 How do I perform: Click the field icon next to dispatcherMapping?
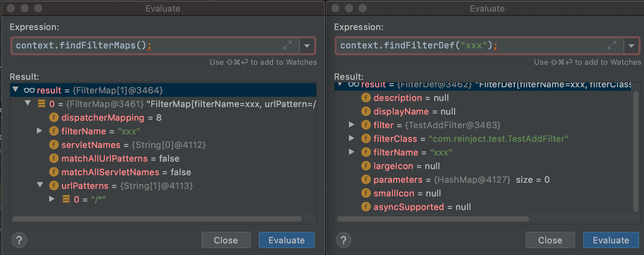pyautogui.click(x=54, y=118)
